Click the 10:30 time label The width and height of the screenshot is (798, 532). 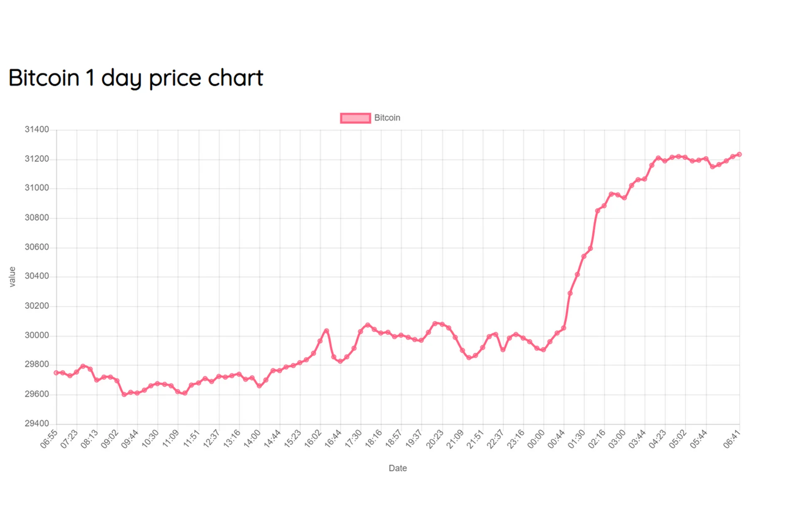150,440
